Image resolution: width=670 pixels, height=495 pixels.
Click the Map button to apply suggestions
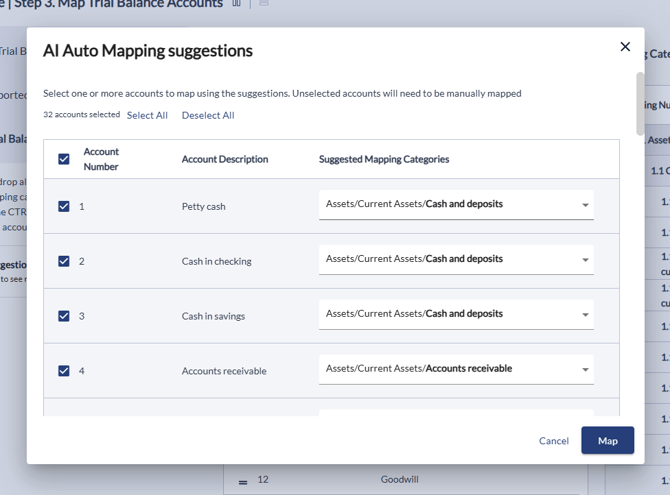click(607, 441)
